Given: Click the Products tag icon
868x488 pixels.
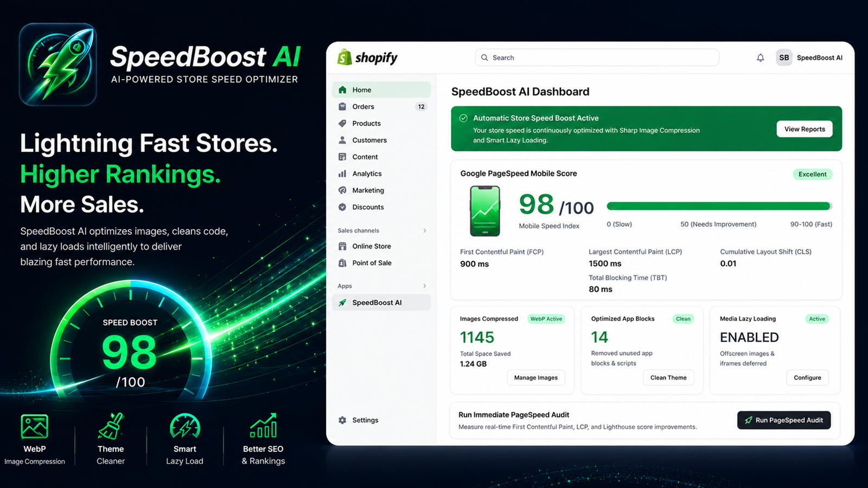Looking at the screenshot, I should click(342, 124).
